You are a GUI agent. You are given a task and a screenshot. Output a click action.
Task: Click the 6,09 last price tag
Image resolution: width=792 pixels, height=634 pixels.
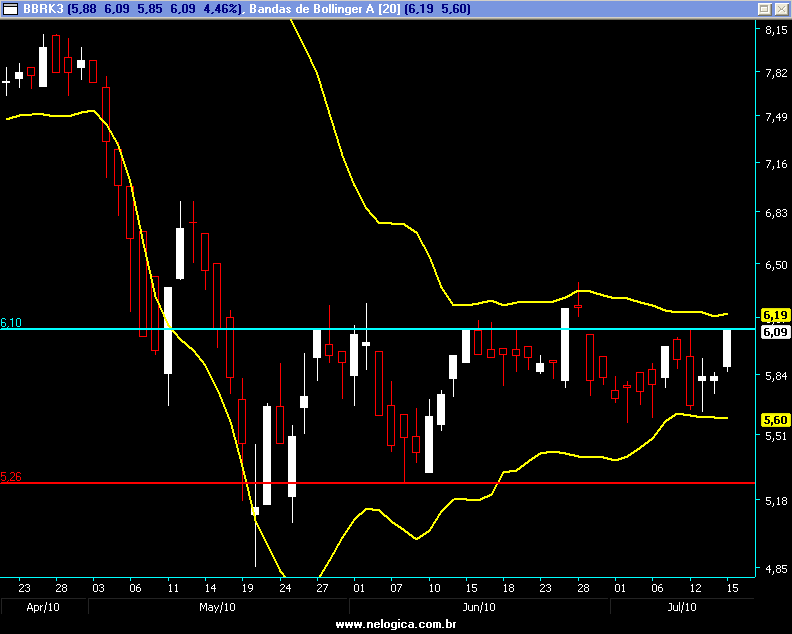[775, 332]
